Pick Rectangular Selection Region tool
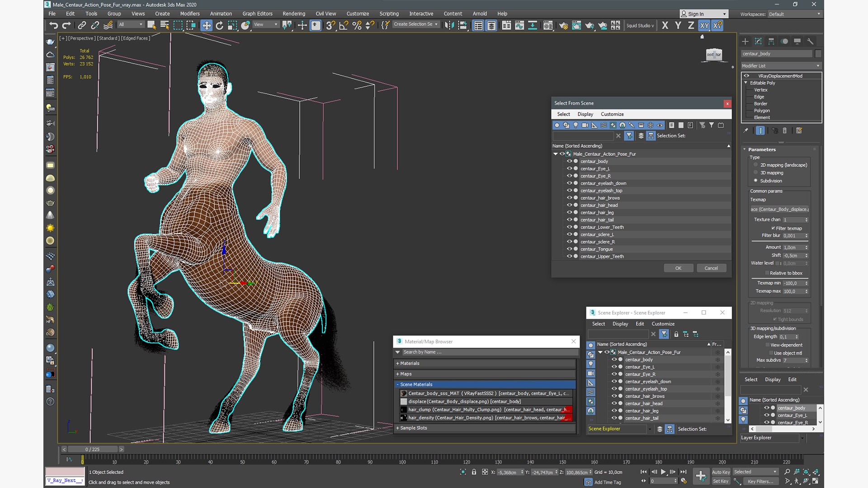The image size is (868, 488). coord(178,25)
